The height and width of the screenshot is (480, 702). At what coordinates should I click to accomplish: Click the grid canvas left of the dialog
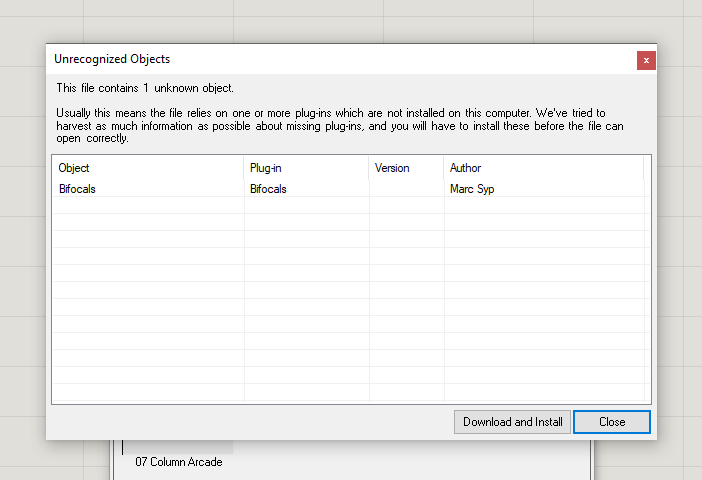point(22,250)
